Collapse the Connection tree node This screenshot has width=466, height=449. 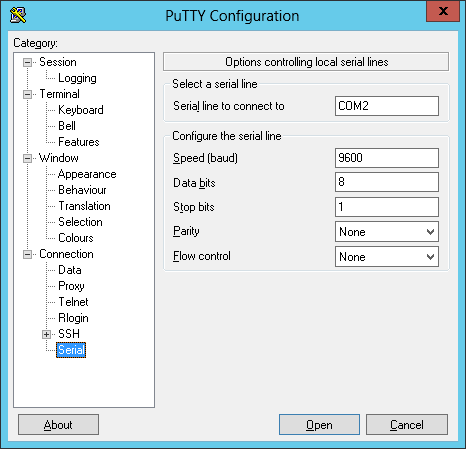click(x=27, y=254)
